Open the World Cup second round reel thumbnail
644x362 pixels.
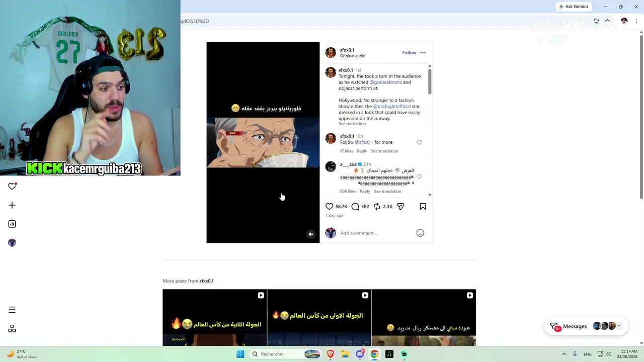[215, 318]
